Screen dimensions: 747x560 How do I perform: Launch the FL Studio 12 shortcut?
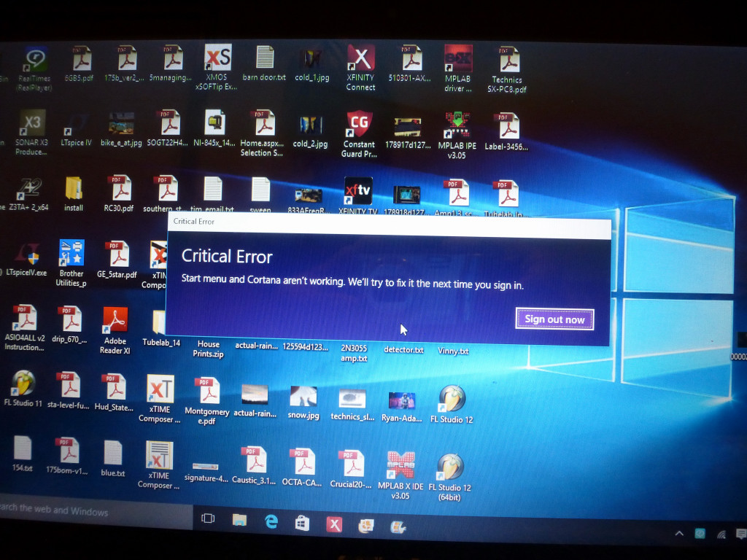452,405
